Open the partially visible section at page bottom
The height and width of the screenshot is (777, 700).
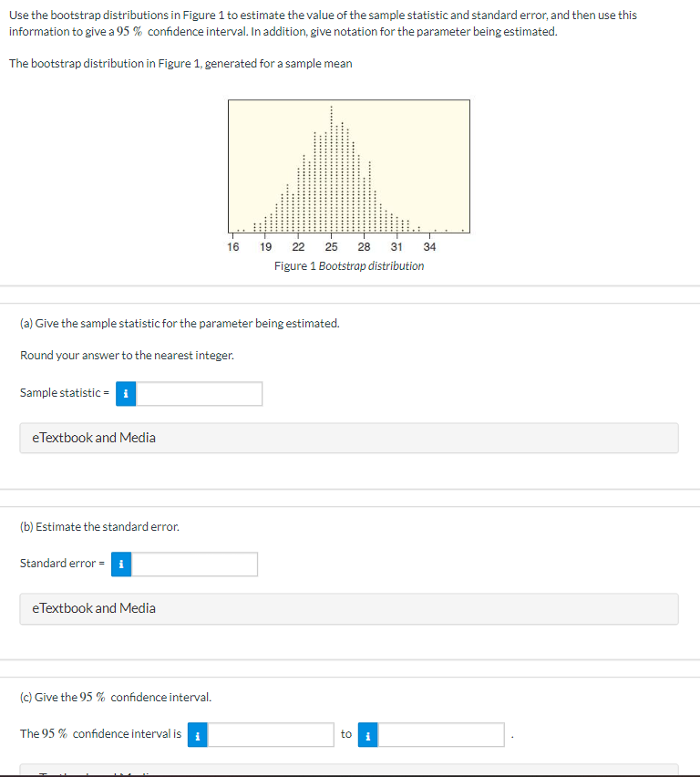click(349, 773)
